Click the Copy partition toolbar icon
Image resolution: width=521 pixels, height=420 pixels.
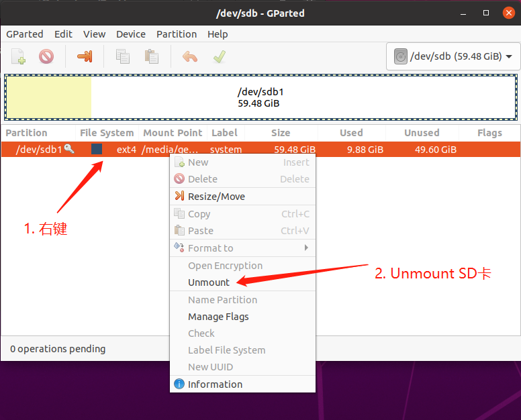pos(123,56)
